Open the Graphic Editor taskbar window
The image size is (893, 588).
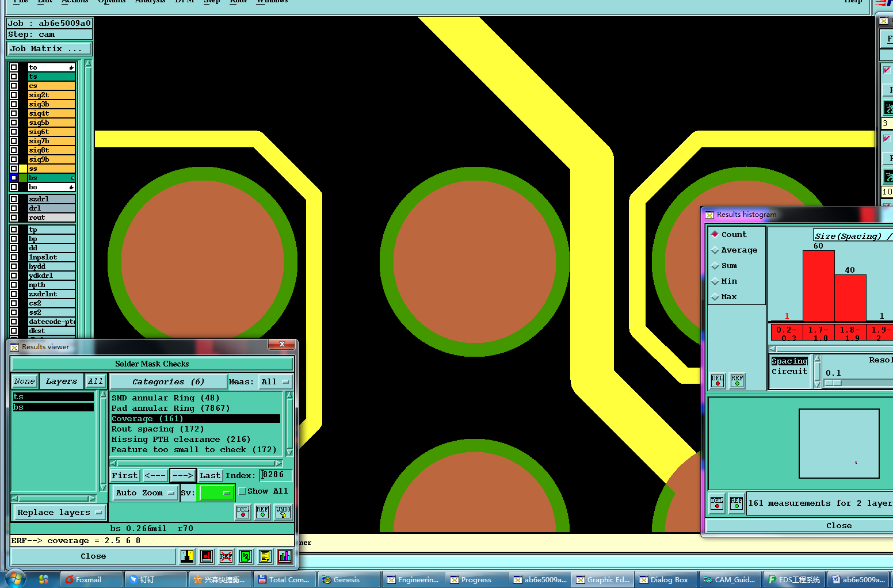click(603, 579)
